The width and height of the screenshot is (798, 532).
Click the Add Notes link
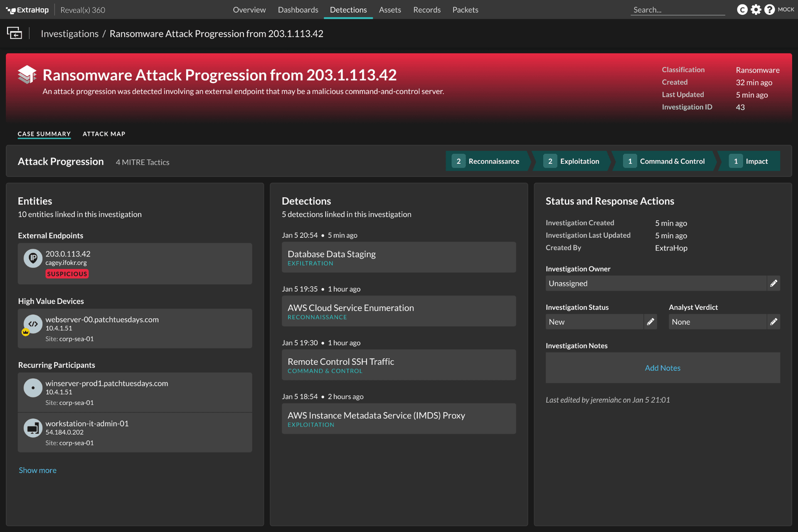click(663, 368)
